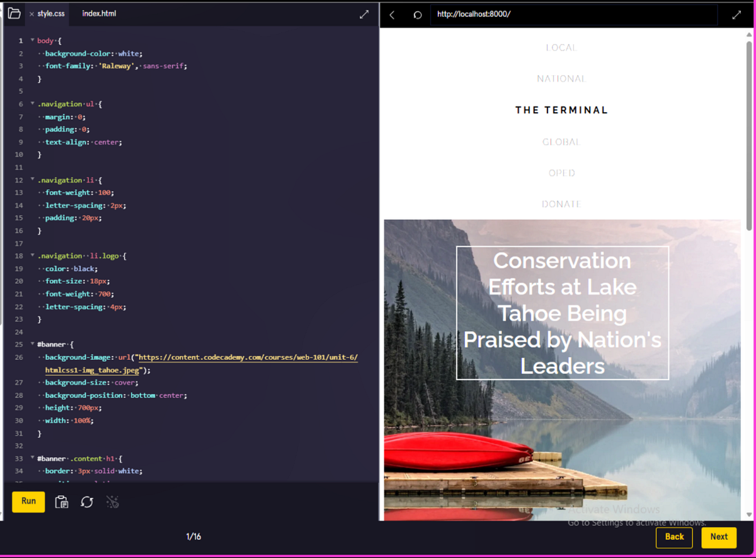
Task: Open the file explorer folder icon
Action: (14, 13)
